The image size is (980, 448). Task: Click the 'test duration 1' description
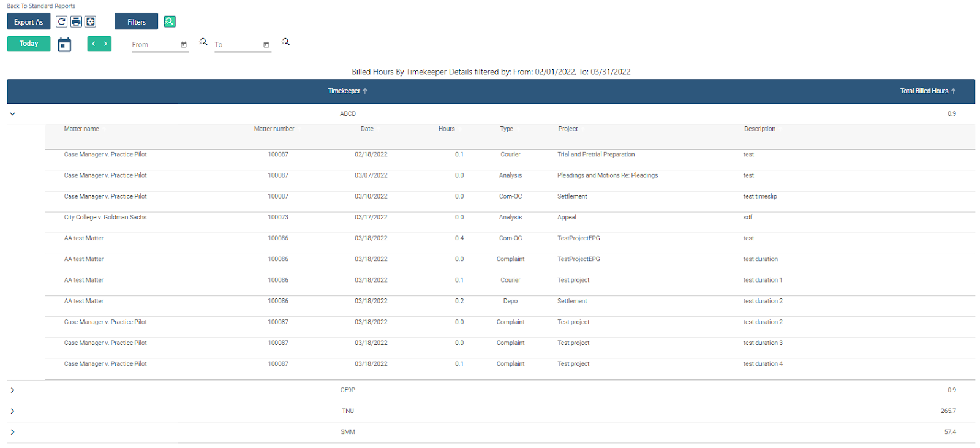[x=763, y=280]
